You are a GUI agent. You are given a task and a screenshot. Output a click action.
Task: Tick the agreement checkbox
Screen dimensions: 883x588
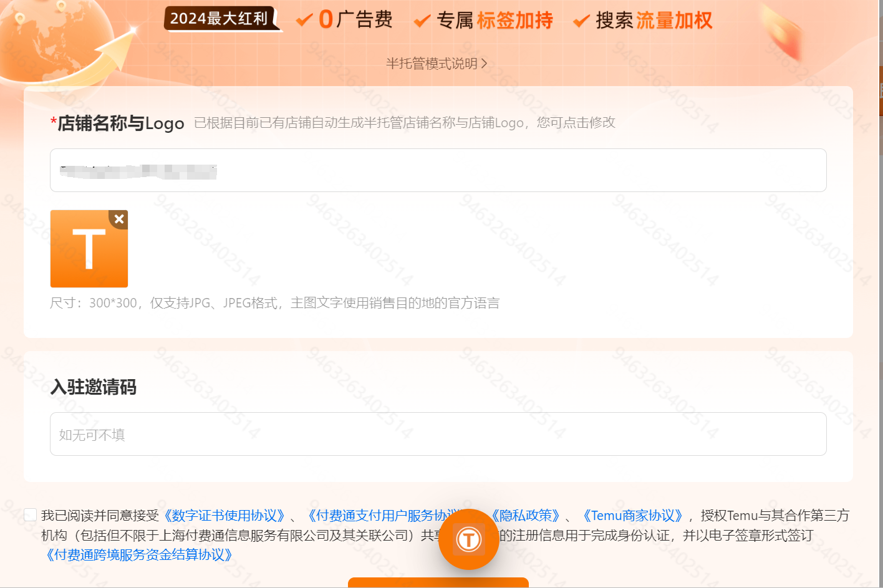tap(30, 514)
